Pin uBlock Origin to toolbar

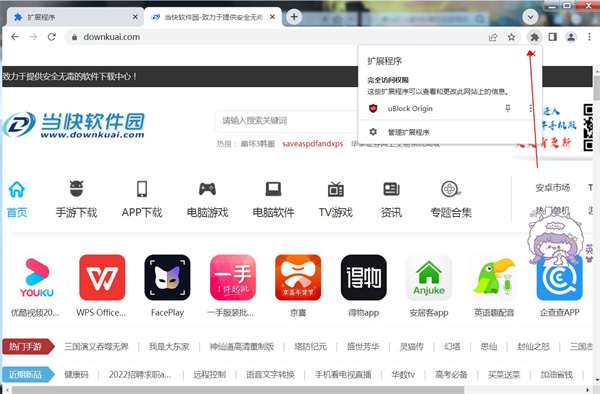[508, 109]
